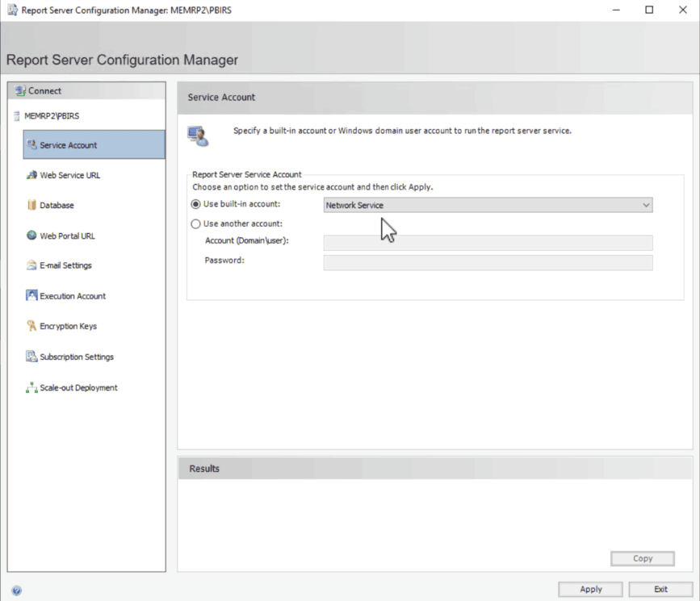700x601 pixels.
Task: Go to the Web Service URL page
Action: (69, 175)
